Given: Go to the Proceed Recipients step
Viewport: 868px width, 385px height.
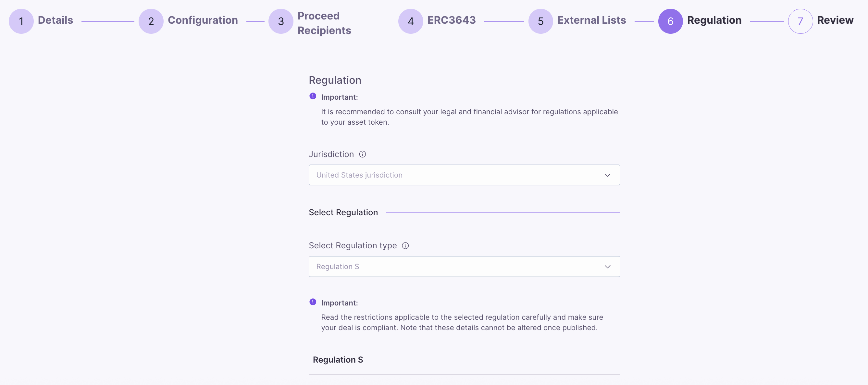Looking at the screenshot, I should coord(324,23).
